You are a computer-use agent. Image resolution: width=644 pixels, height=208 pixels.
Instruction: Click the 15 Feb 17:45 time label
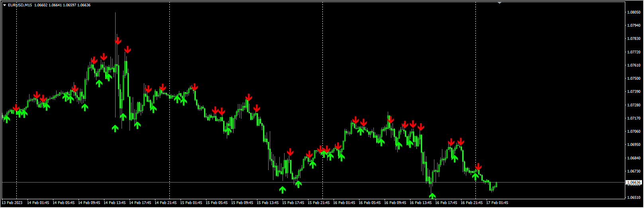tap(293, 203)
